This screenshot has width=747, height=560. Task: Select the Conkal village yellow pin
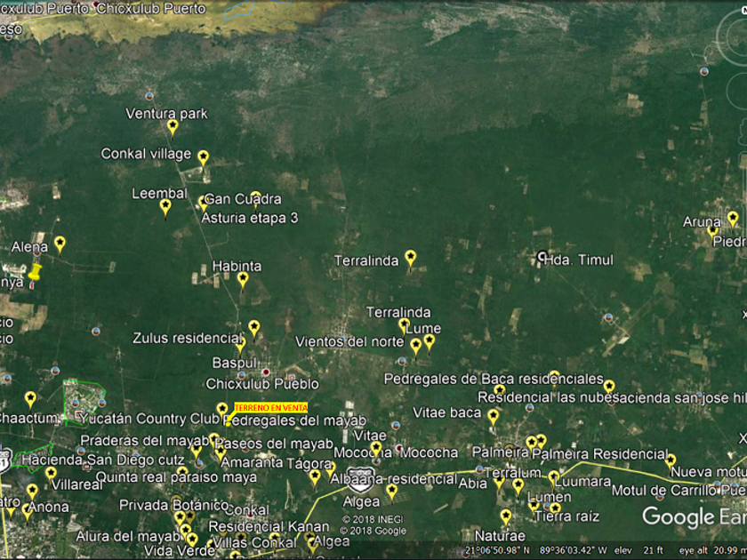pos(203,158)
